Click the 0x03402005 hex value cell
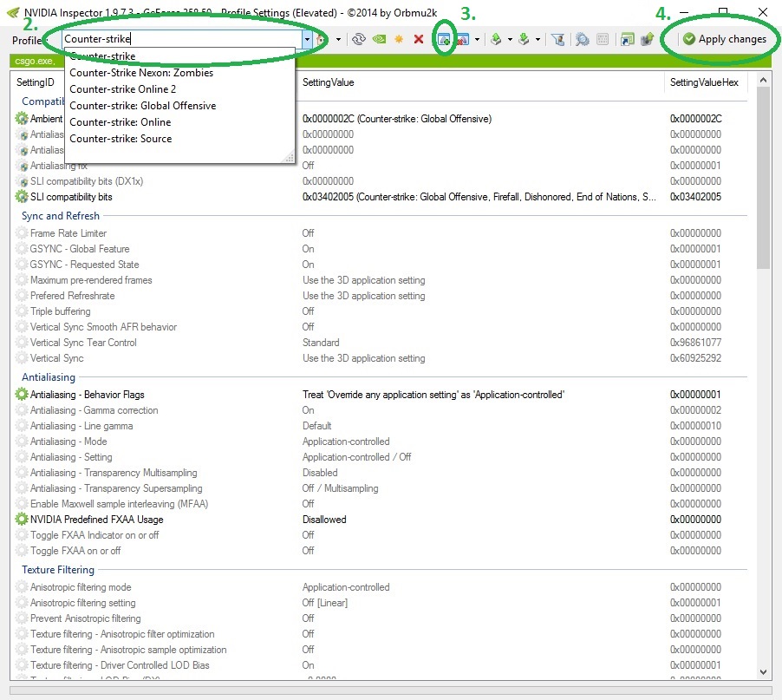 point(695,197)
